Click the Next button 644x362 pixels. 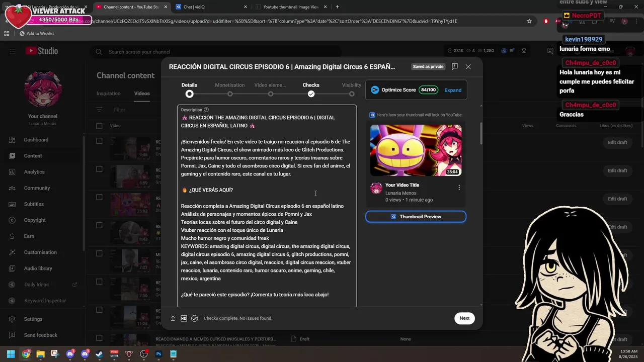click(464, 318)
